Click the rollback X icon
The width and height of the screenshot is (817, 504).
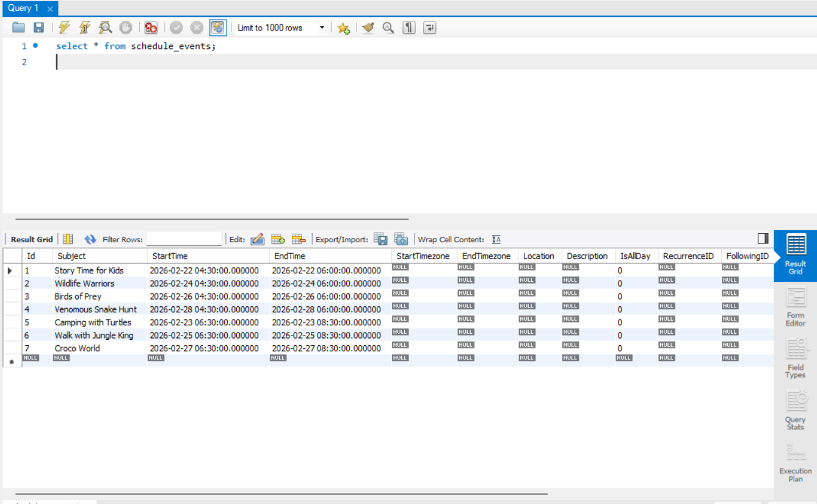point(197,27)
